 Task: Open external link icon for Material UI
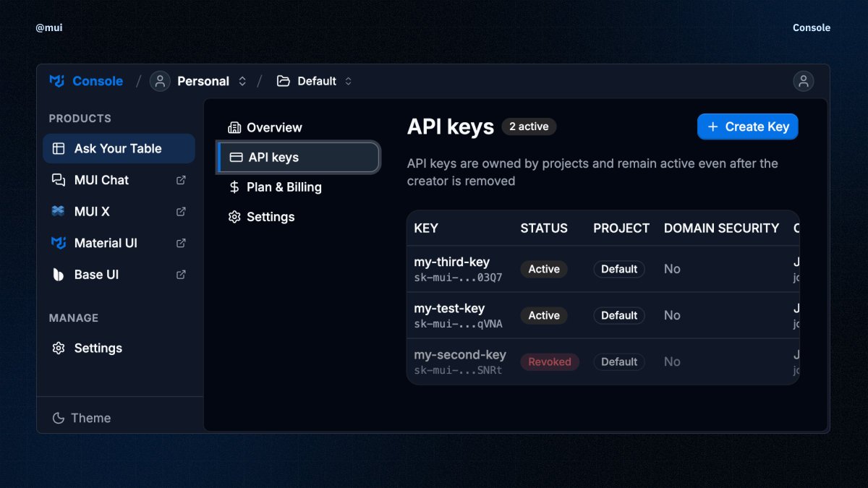(181, 243)
